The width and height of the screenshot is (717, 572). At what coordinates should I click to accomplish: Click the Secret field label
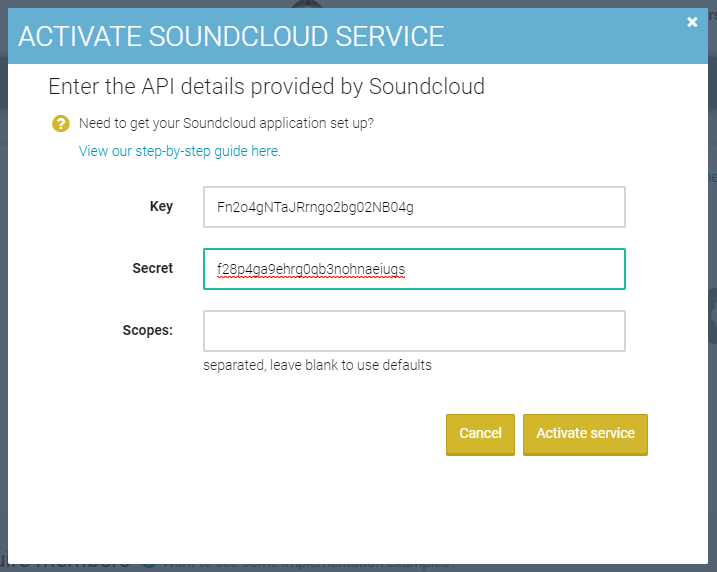click(153, 268)
